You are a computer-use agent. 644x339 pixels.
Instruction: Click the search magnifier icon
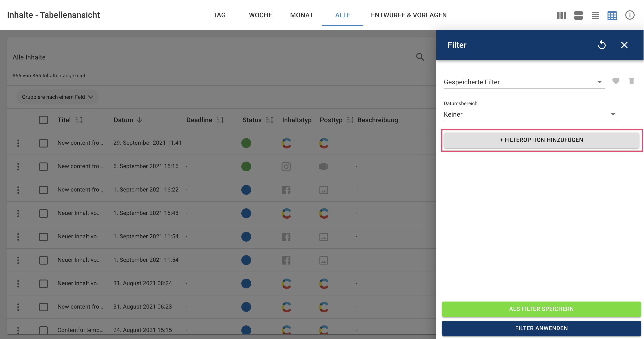tap(420, 57)
